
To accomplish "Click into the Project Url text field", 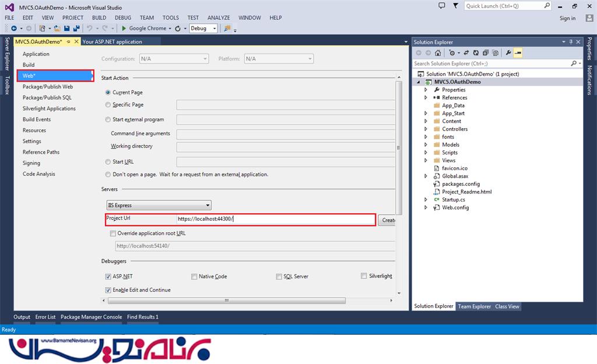I will [x=275, y=219].
